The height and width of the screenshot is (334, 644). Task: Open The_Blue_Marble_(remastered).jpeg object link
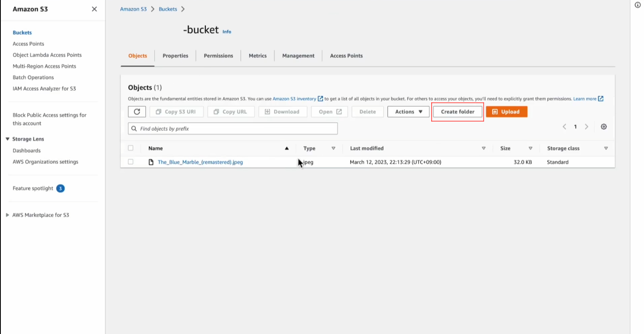pyautogui.click(x=200, y=162)
